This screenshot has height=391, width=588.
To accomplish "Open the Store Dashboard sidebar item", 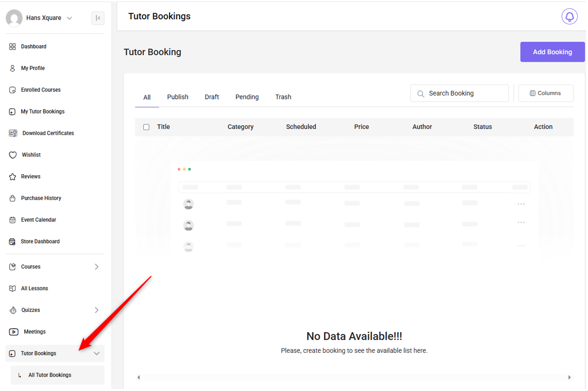I will [40, 242].
